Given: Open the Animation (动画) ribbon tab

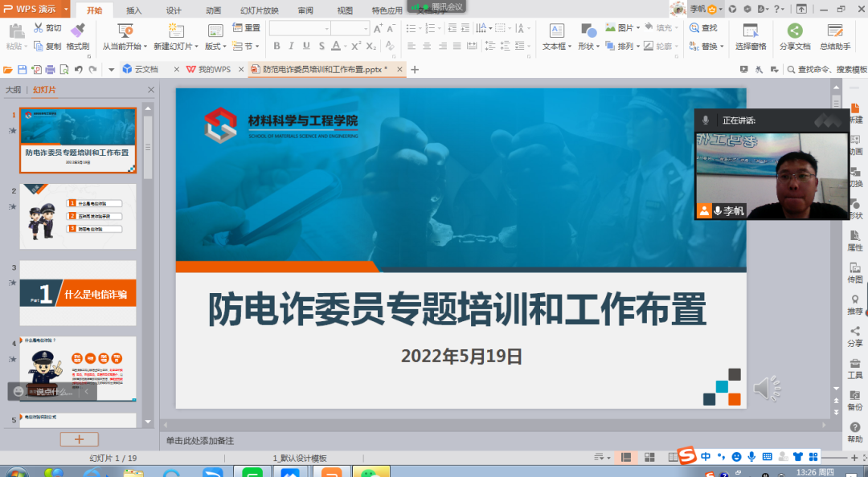Looking at the screenshot, I should (x=213, y=10).
